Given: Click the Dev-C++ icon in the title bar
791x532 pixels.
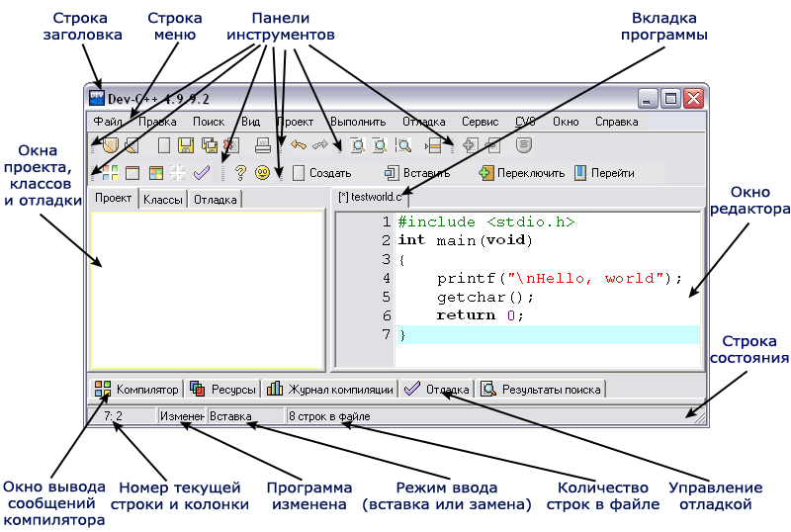Looking at the screenshot, I should (x=96, y=98).
